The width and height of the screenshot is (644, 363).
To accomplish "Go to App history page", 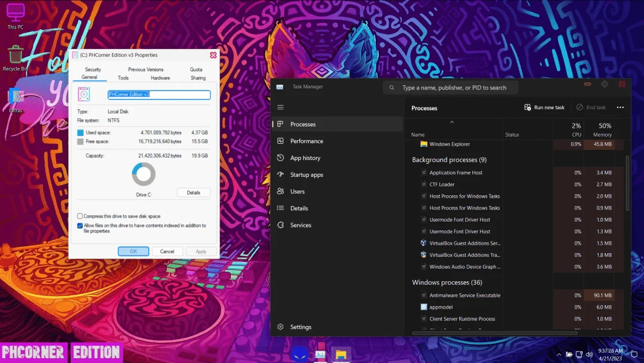I will 337,158.
